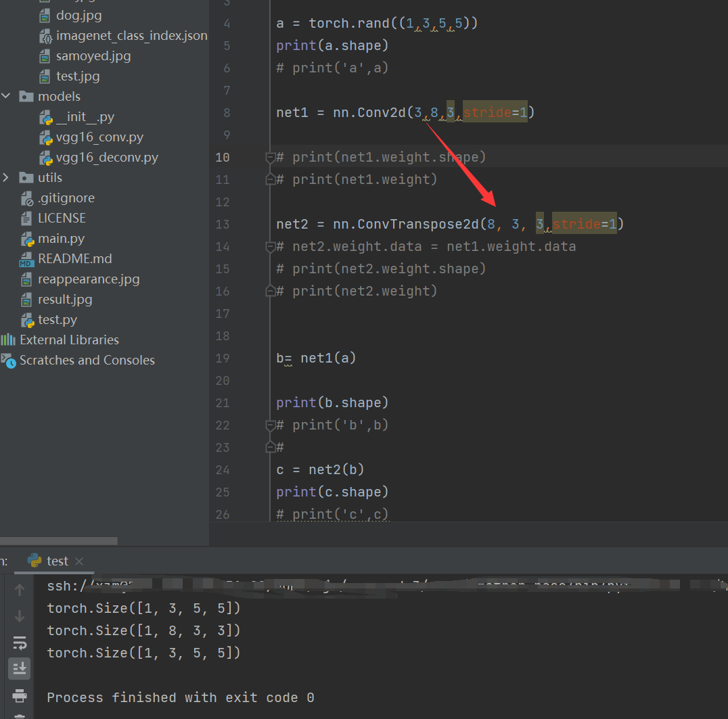Collapse the models folder

6,96
